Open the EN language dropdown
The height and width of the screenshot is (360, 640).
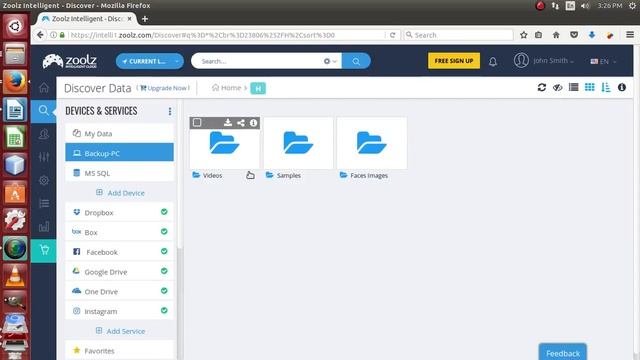point(603,61)
